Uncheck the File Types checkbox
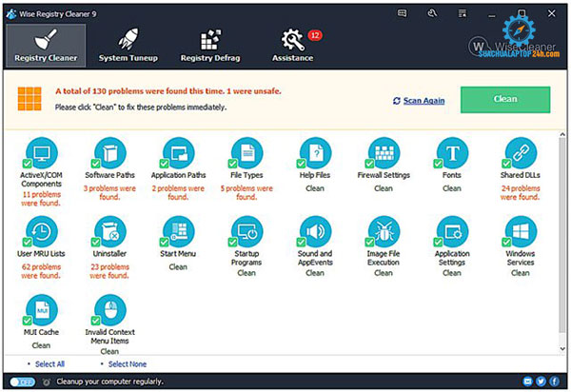571x392 pixels. (233, 163)
